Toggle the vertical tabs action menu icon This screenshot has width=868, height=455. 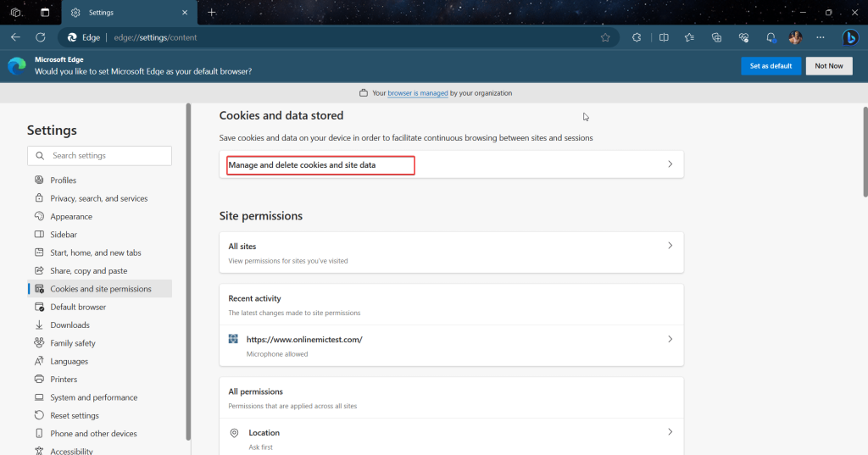pos(45,12)
